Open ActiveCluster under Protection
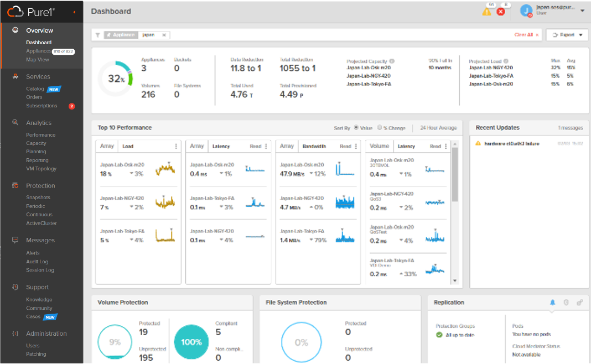Viewport: 591px width, 364px height. coord(42,223)
